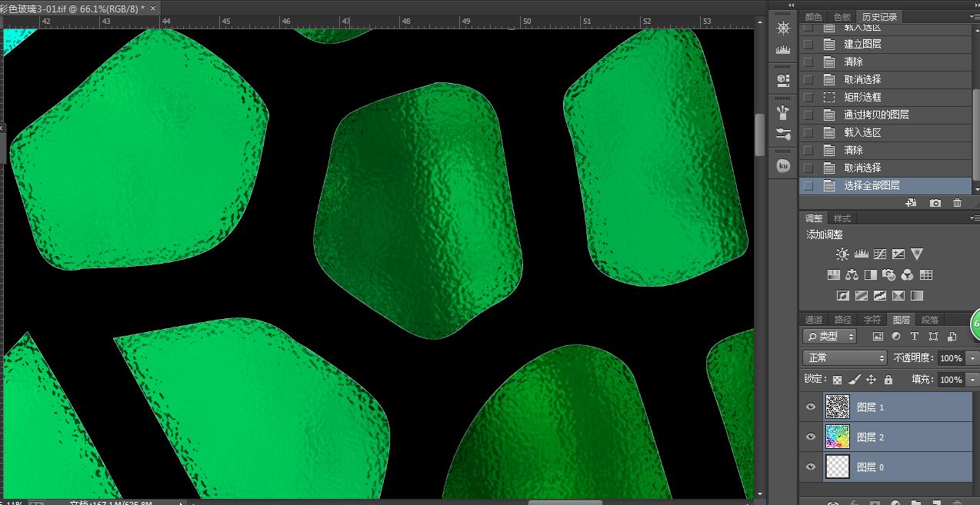
Task: Add a Black & White adjustment
Action: click(x=871, y=274)
